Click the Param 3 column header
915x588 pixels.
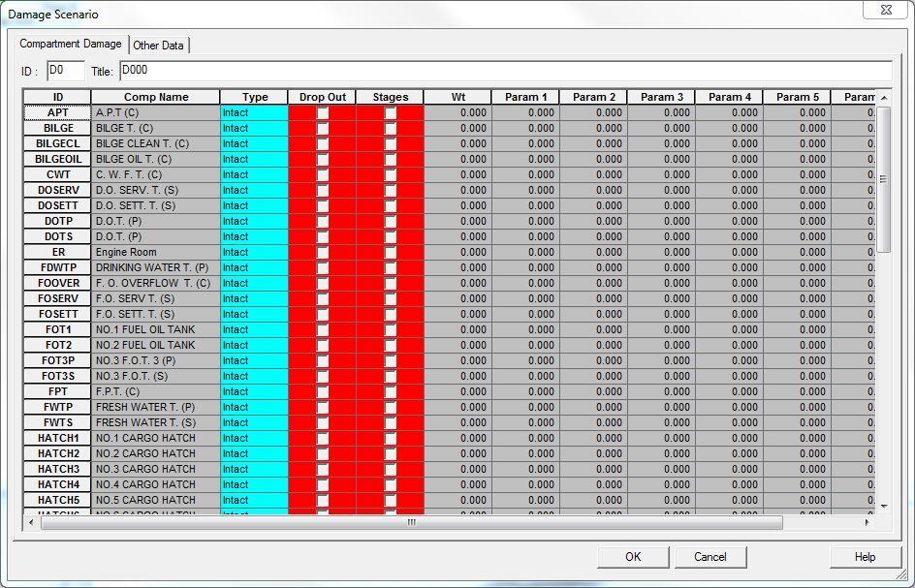click(662, 98)
